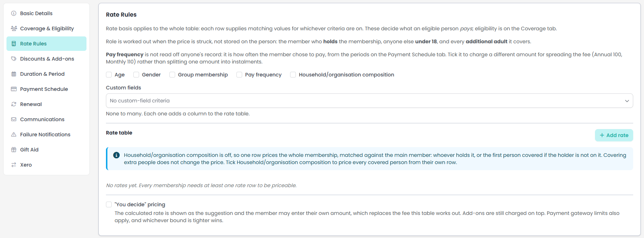Click the Renewal refresh icon

click(x=14, y=104)
